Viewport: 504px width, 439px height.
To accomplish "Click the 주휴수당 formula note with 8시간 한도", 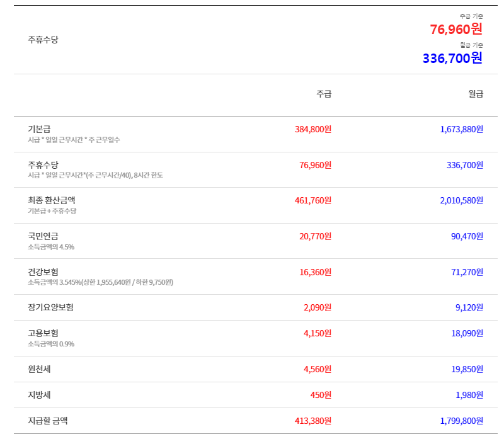I will pos(96,175).
